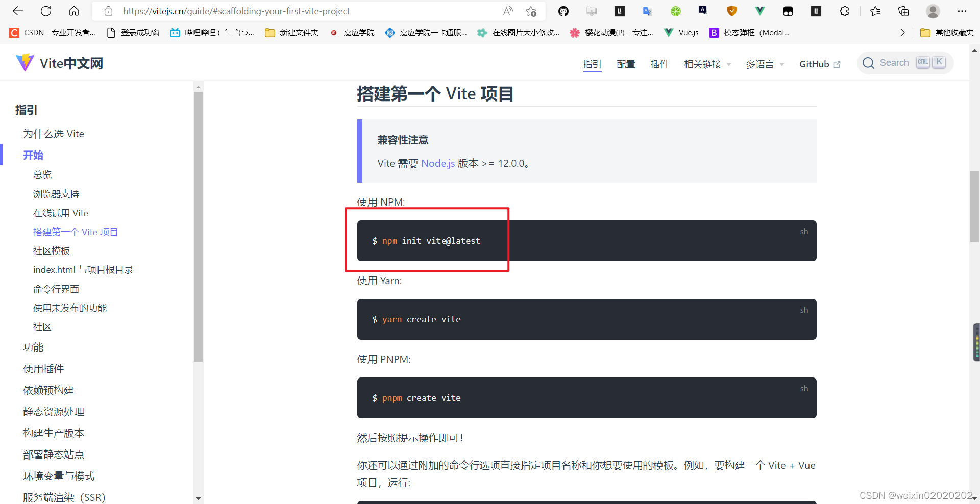Open the 哔哩哔哩 bookmark
The image size is (980, 504).
coord(212,33)
